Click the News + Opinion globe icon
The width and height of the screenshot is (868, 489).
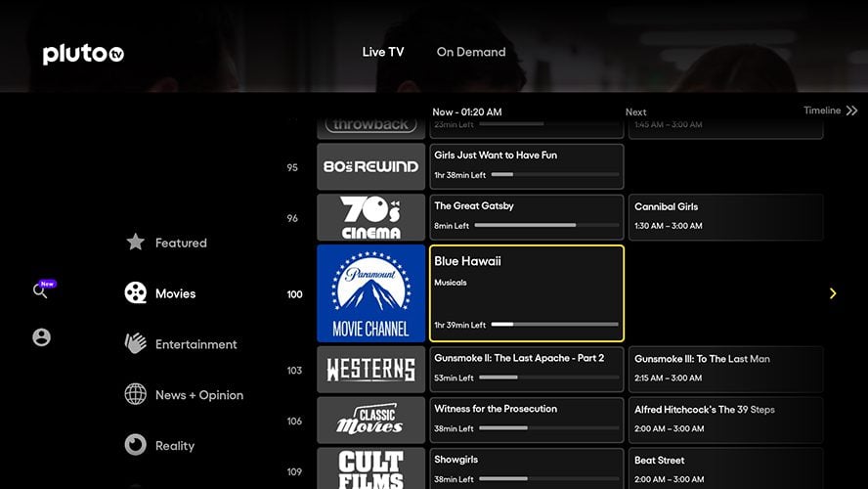136,394
